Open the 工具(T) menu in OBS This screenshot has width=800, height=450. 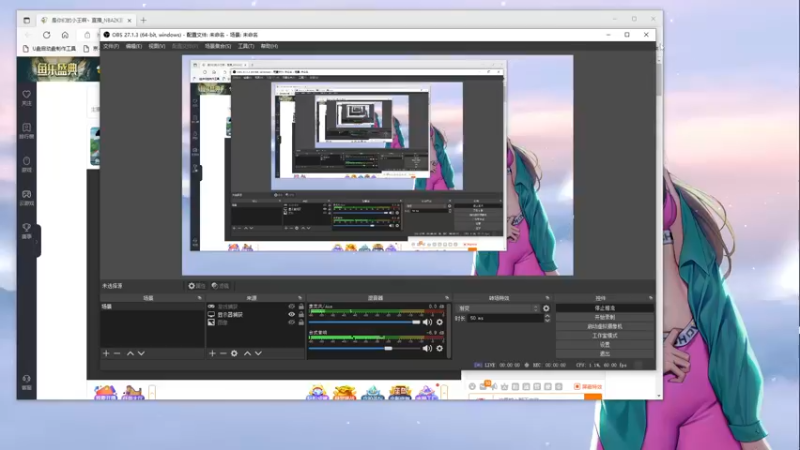(x=246, y=46)
